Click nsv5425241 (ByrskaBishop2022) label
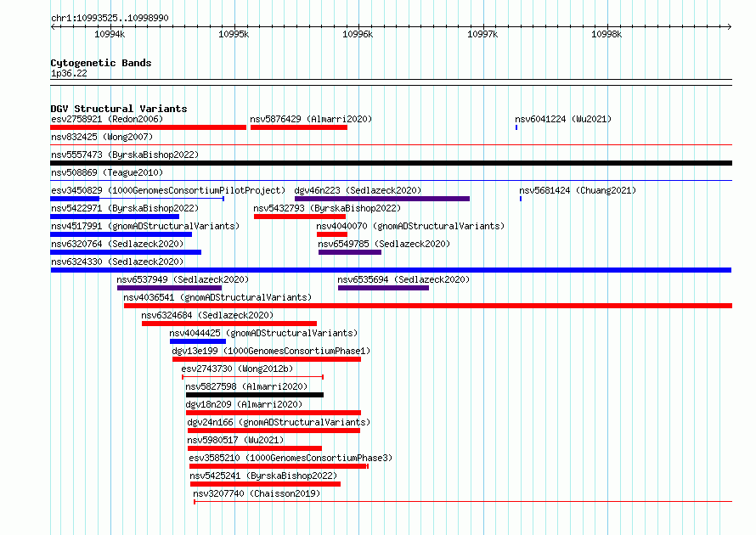Screen dimensions: 756x535 pyautogui.click(x=263, y=476)
